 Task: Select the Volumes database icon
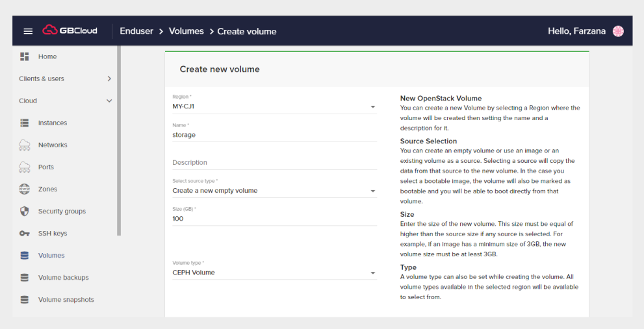click(x=25, y=255)
